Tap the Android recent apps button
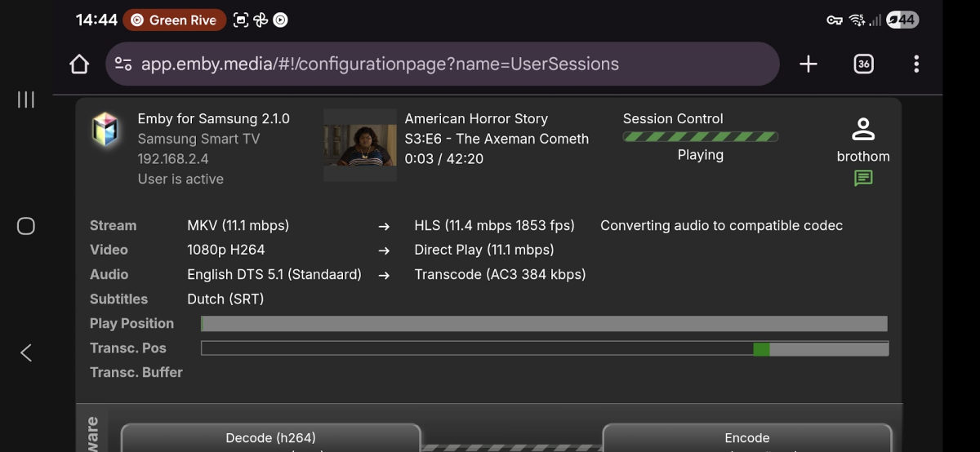Viewport: 980px width, 452px height. 26,100
